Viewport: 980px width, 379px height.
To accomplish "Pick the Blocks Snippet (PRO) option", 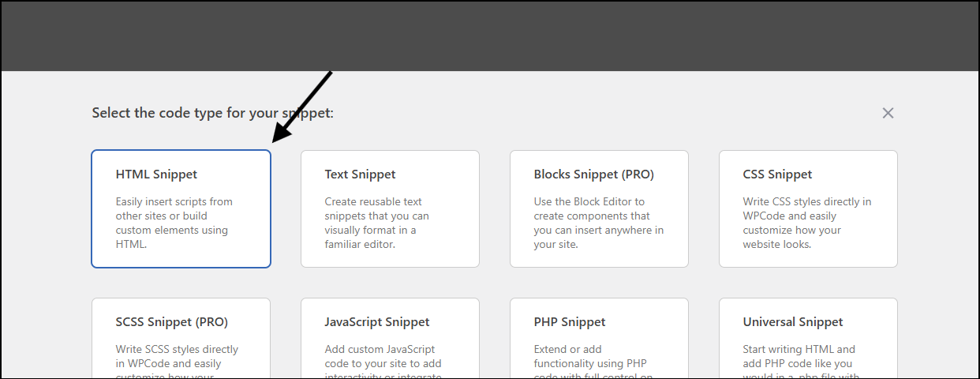I will click(599, 209).
